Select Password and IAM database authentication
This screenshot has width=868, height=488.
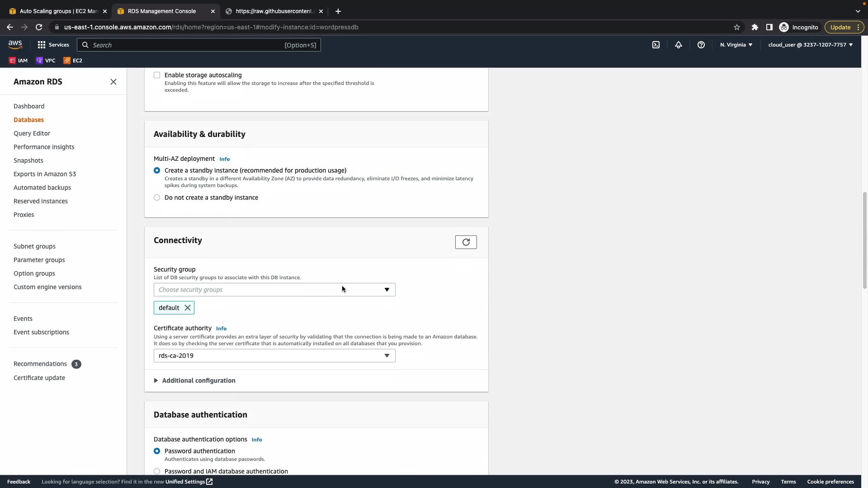(157, 471)
